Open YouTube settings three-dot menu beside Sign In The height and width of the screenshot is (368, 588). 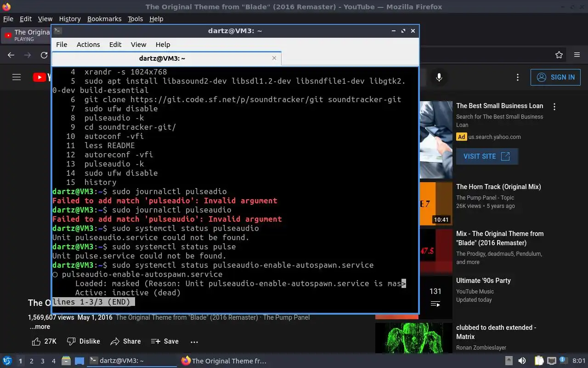(518, 77)
